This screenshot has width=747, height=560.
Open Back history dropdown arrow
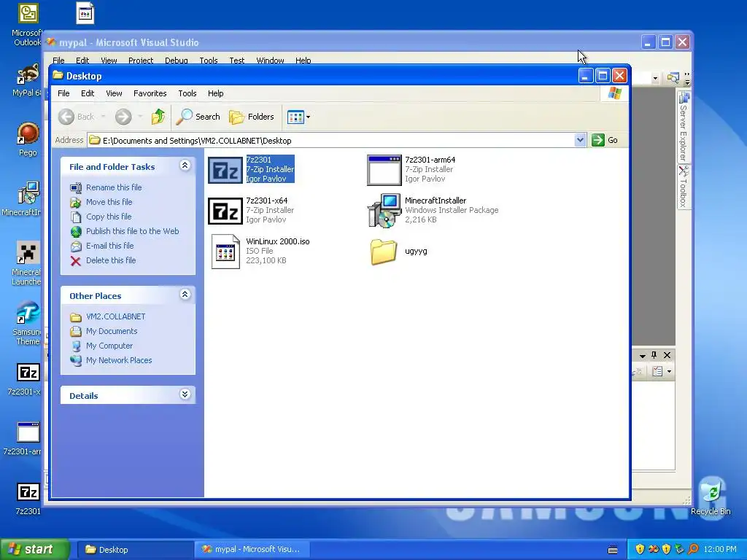pyautogui.click(x=103, y=117)
